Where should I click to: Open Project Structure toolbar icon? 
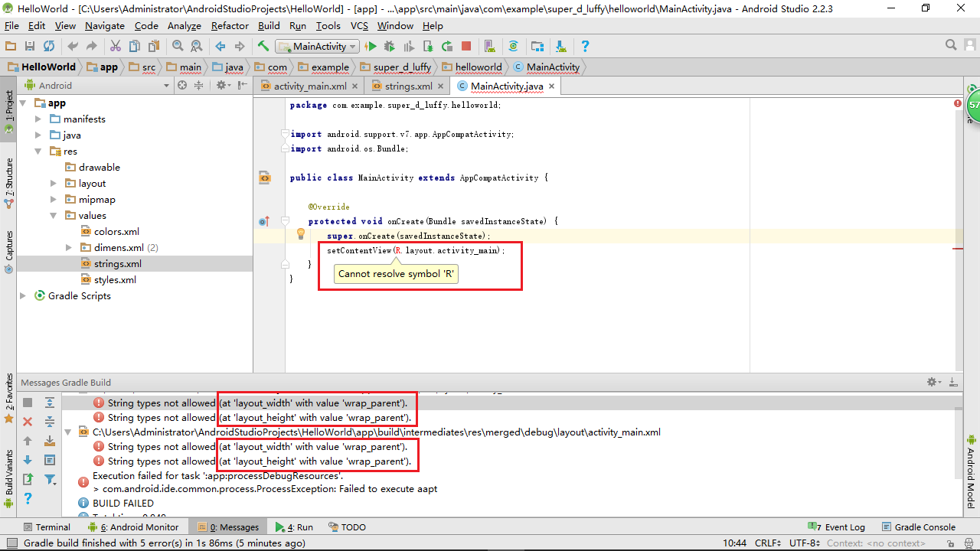point(537,47)
